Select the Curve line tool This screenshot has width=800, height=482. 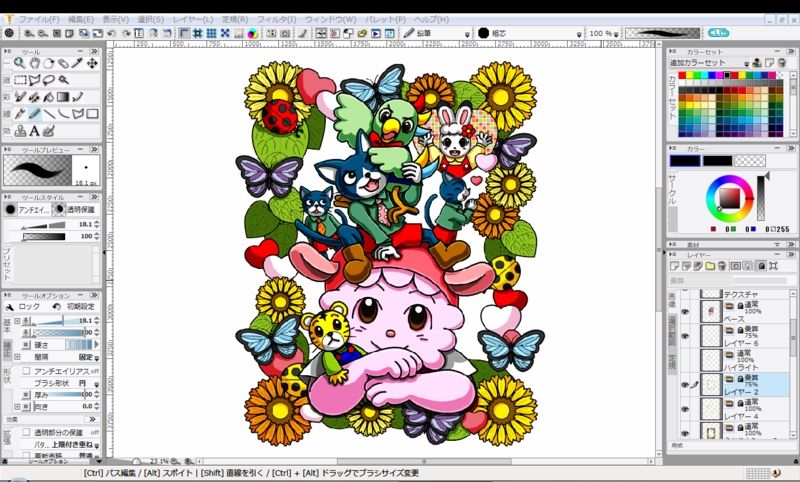[63, 114]
